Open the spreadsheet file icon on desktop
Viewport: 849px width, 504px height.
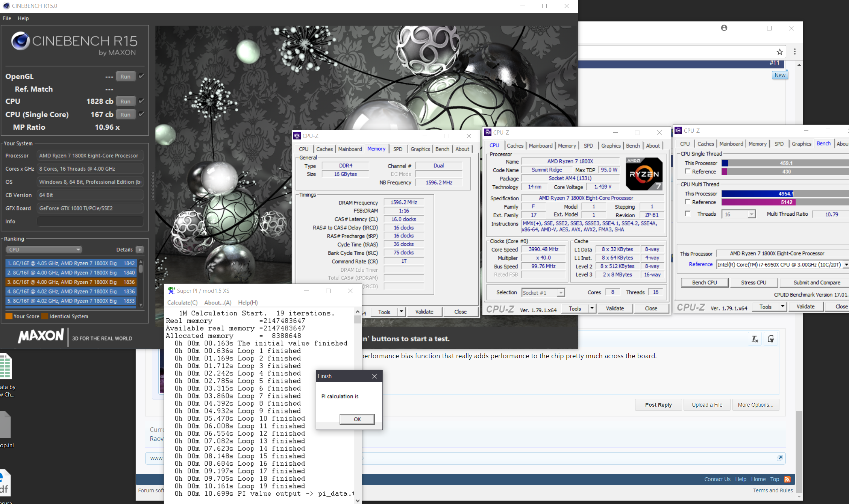click(x=5, y=366)
